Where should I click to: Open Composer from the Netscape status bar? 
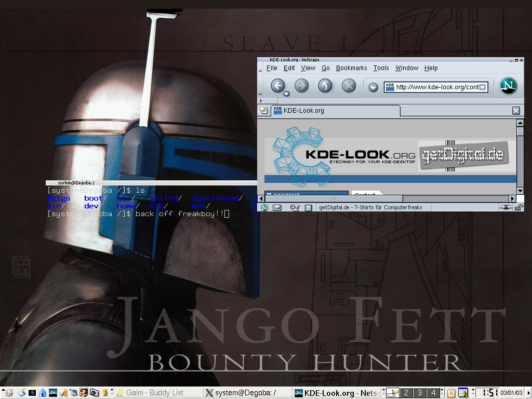tap(295, 207)
